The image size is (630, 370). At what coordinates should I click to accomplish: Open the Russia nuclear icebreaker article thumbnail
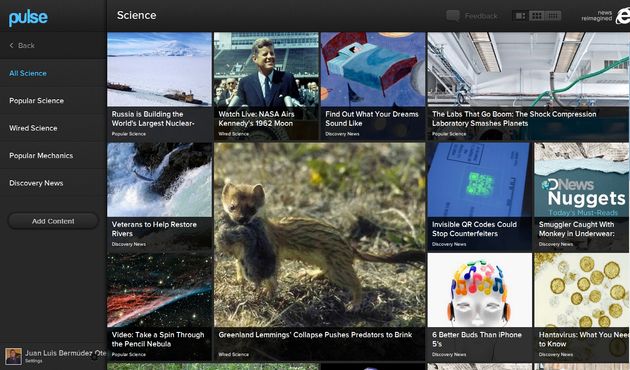click(x=160, y=69)
